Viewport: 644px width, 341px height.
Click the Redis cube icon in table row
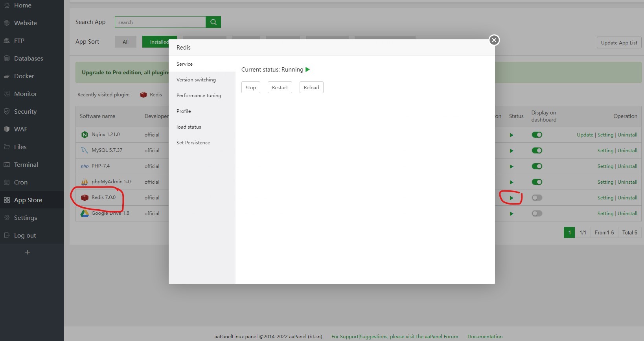point(85,197)
